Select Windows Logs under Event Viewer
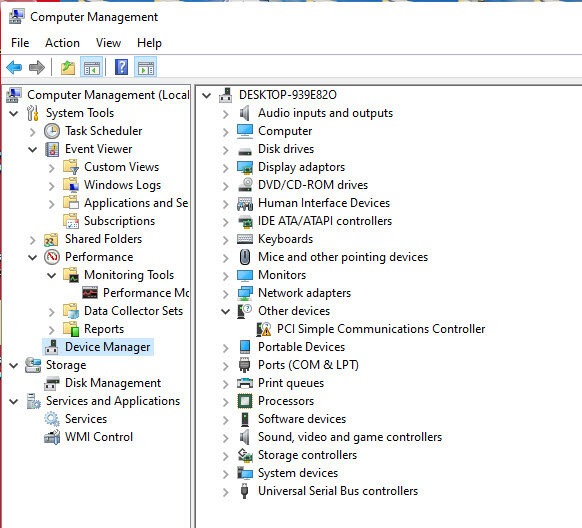582x528 pixels. pos(122,185)
